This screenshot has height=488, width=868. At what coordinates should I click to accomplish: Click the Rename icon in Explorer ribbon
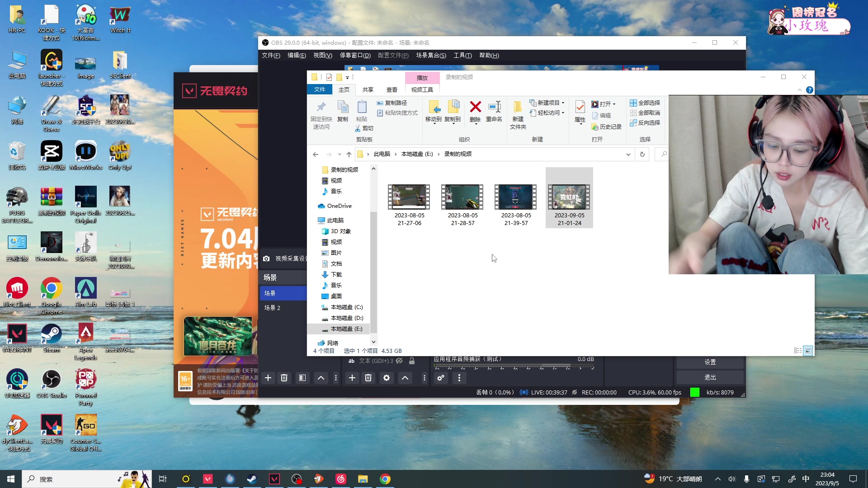click(x=494, y=111)
